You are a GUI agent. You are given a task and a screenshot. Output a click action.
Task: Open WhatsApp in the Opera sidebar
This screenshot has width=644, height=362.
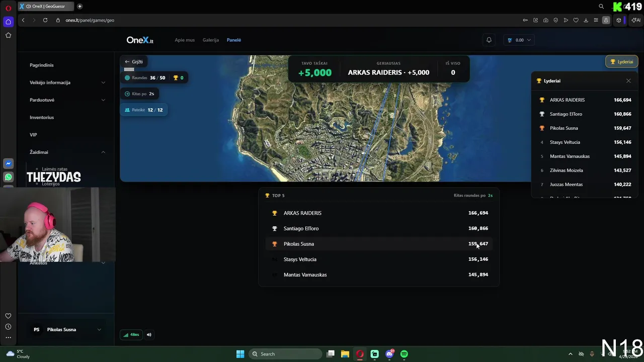tap(8, 177)
